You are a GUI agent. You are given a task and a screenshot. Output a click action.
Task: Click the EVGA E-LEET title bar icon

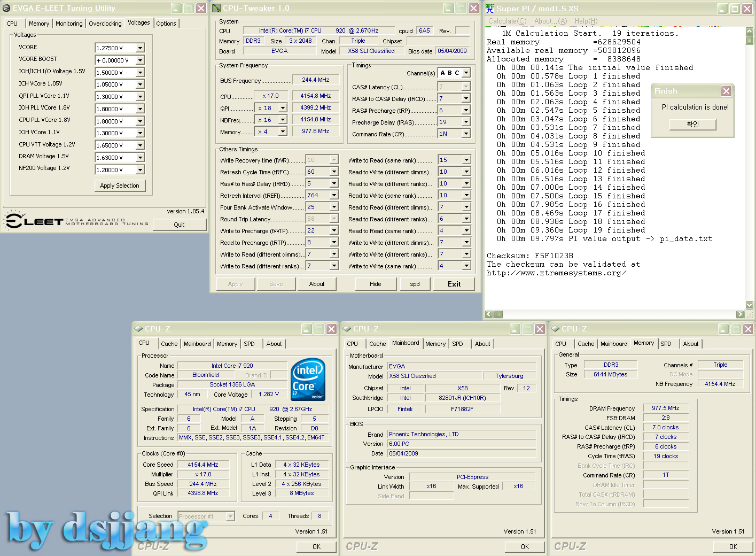coord(6,8)
